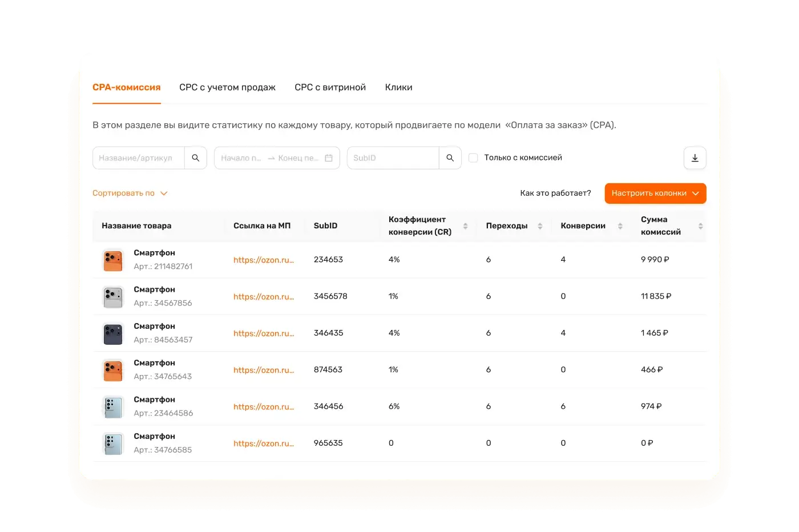Click the download export icon button
Screen dimensions: 799x532
click(695, 158)
